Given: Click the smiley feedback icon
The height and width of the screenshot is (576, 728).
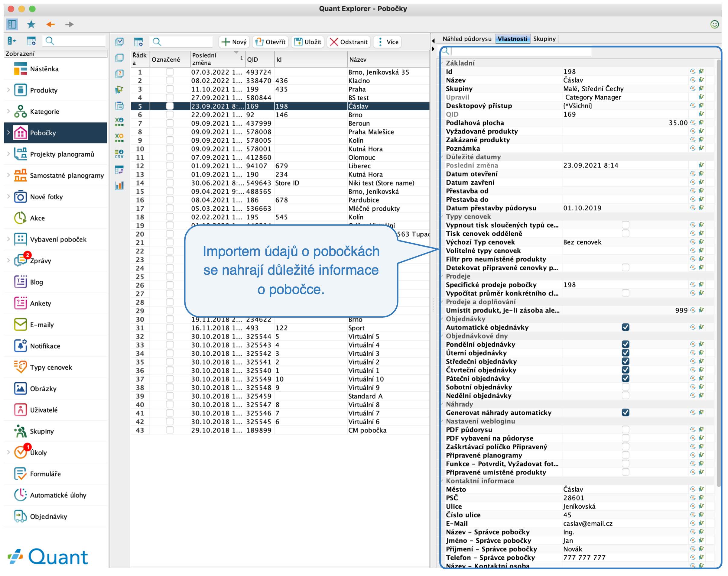Looking at the screenshot, I should [714, 24].
